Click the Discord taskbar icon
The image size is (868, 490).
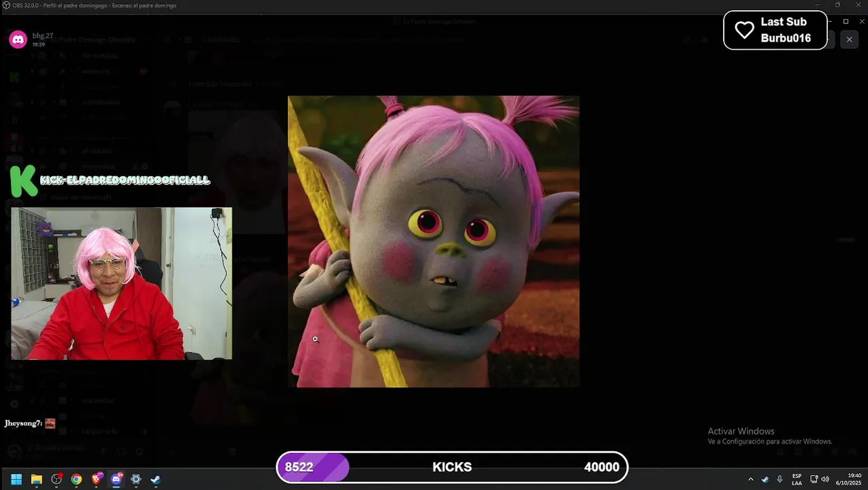[116, 479]
